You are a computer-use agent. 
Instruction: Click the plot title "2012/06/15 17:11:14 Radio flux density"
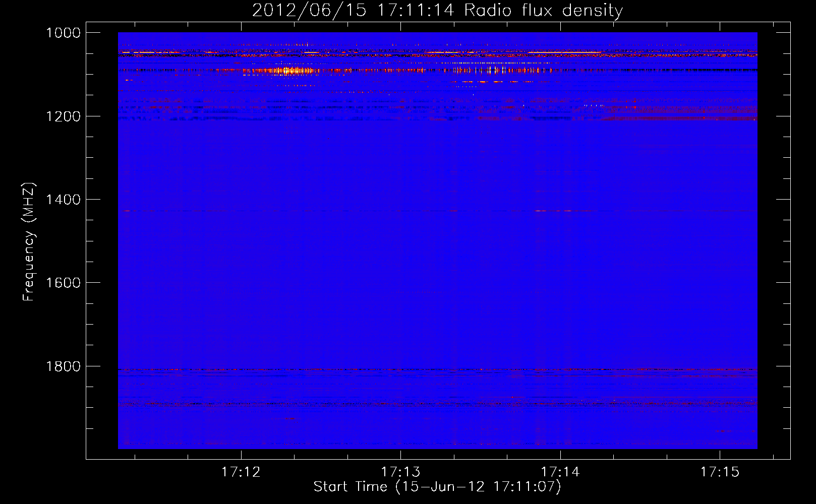[437, 11]
